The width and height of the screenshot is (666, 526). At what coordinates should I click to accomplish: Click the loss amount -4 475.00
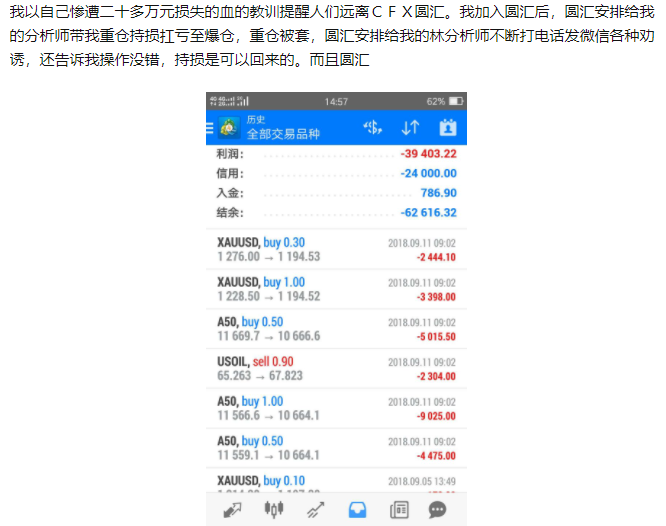436,455
